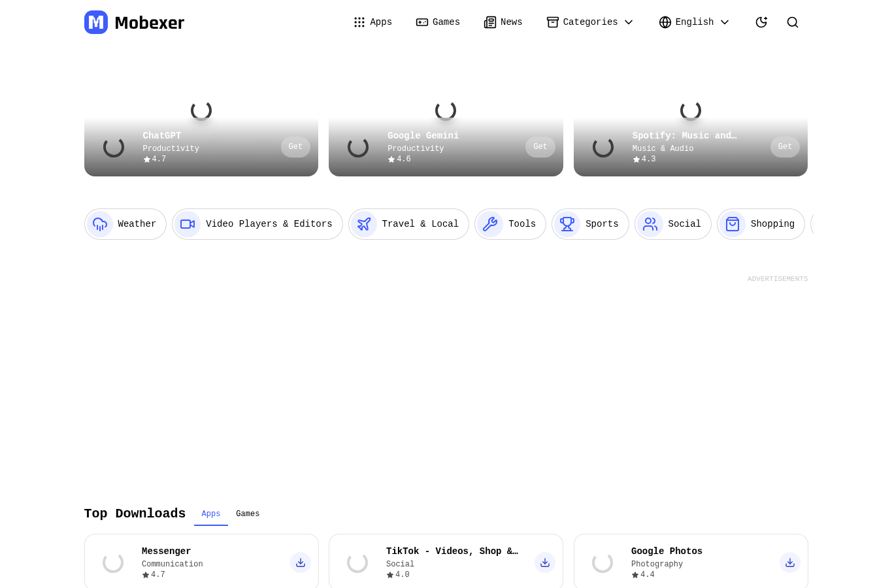The image size is (892, 588).
Task: Get the Spotify app
Action: (785, 147)
